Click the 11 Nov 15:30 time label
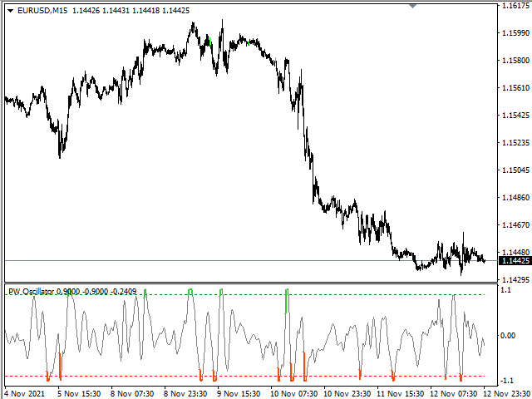532x399 pixels. (x=401, y=394)
